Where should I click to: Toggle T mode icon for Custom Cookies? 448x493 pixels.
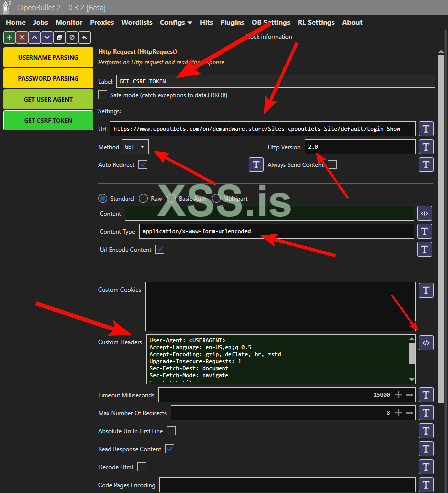pos(426,290)
